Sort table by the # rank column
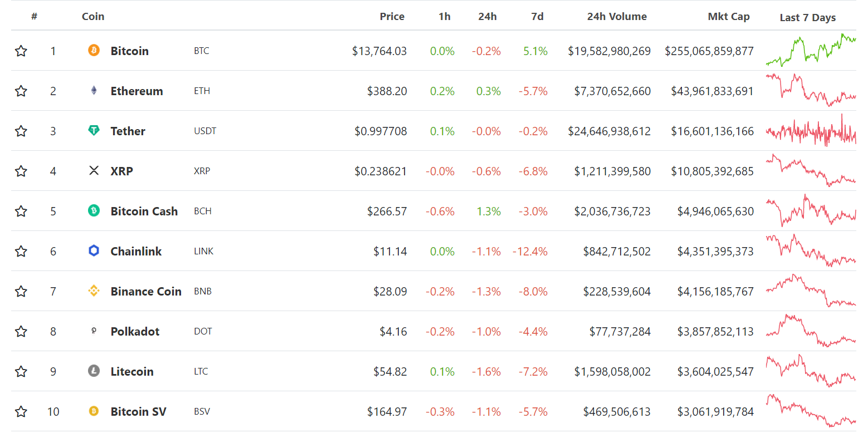The image size is (868, 433). coord(34,17)
